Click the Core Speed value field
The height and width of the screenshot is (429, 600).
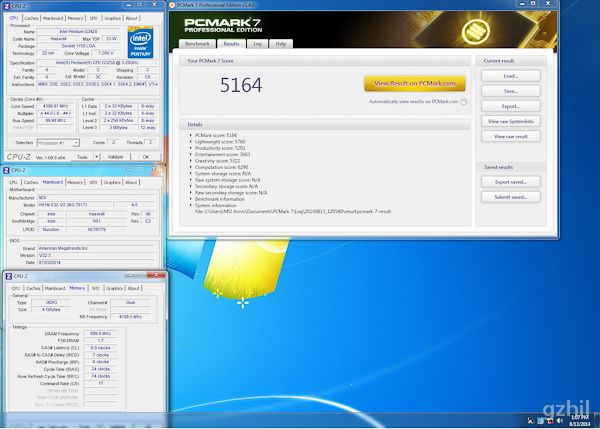pyautogui.click(x=56, y=106)
